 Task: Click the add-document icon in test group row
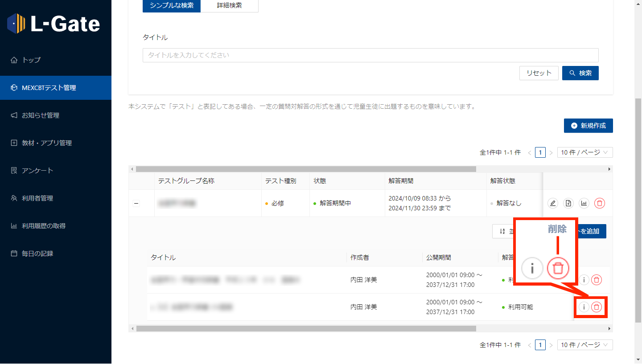568,204
